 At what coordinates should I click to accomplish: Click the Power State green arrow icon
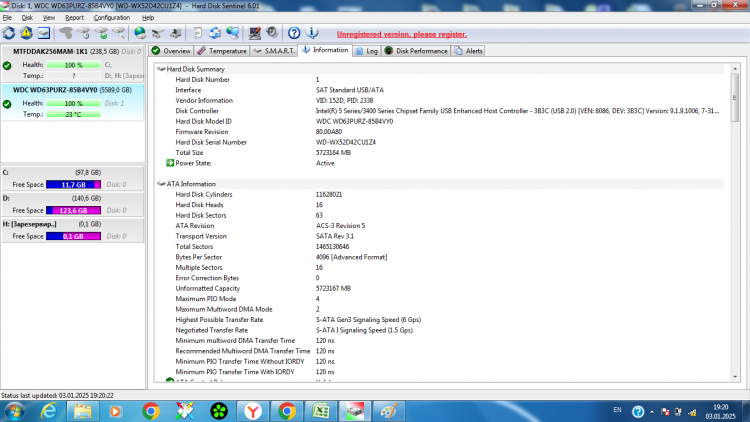[x=170, y=163]
